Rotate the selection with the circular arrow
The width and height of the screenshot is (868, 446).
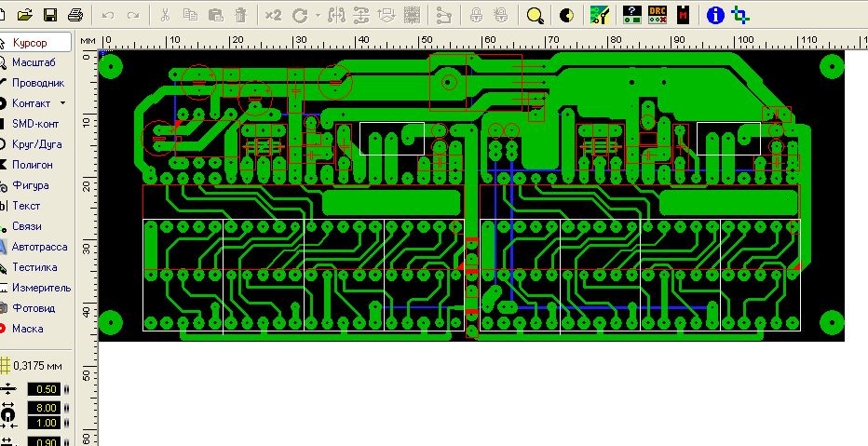(300, 16)
